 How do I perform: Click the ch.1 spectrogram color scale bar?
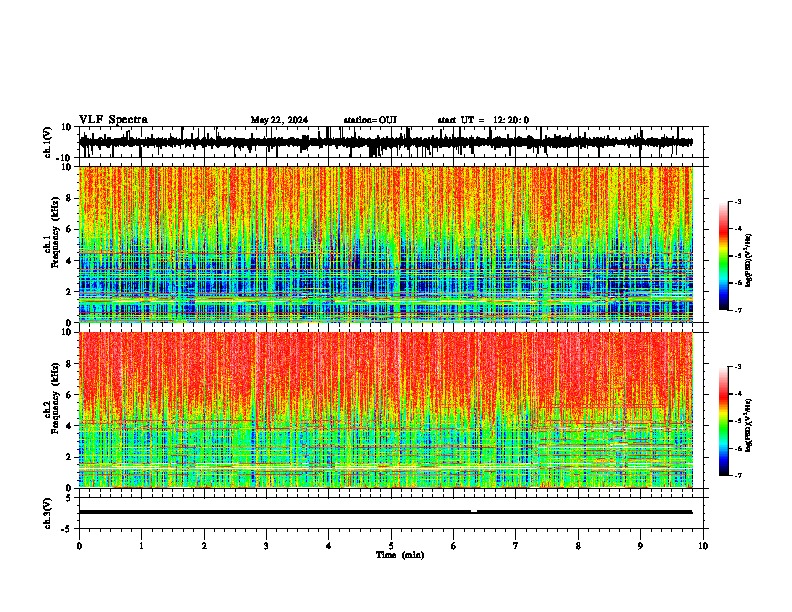(723, 256)
